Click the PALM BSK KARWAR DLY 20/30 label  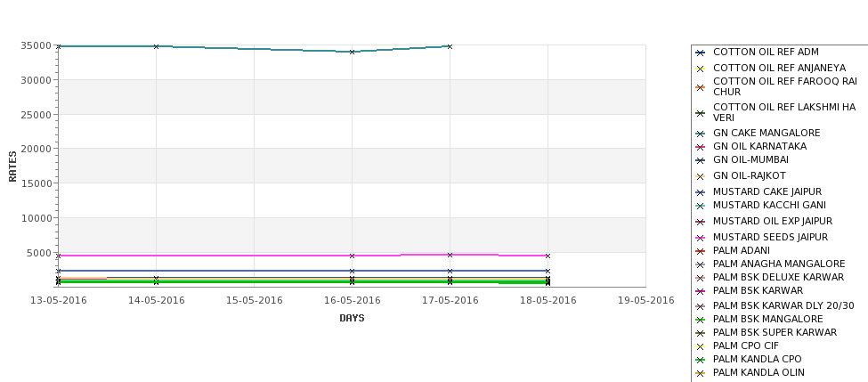click(783, 305)
